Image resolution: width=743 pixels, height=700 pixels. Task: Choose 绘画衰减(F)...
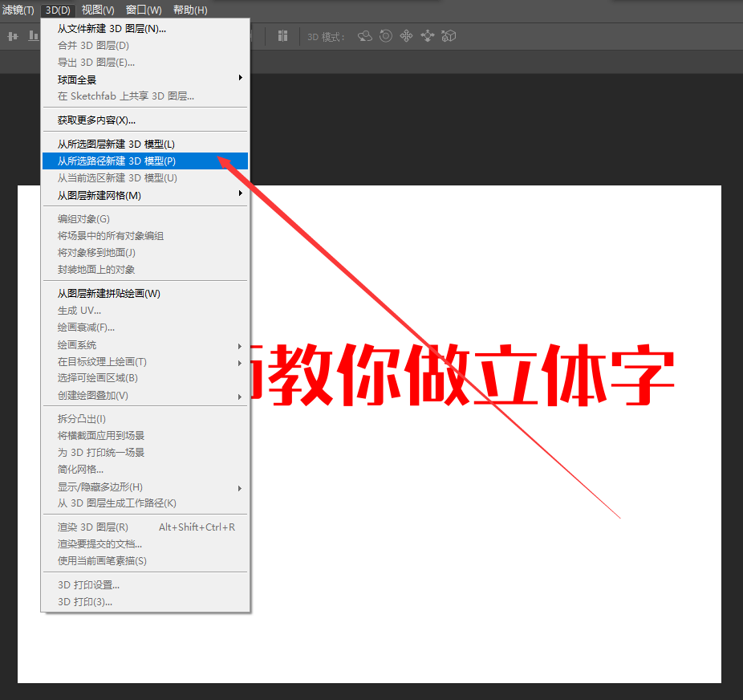click(145, 328)
